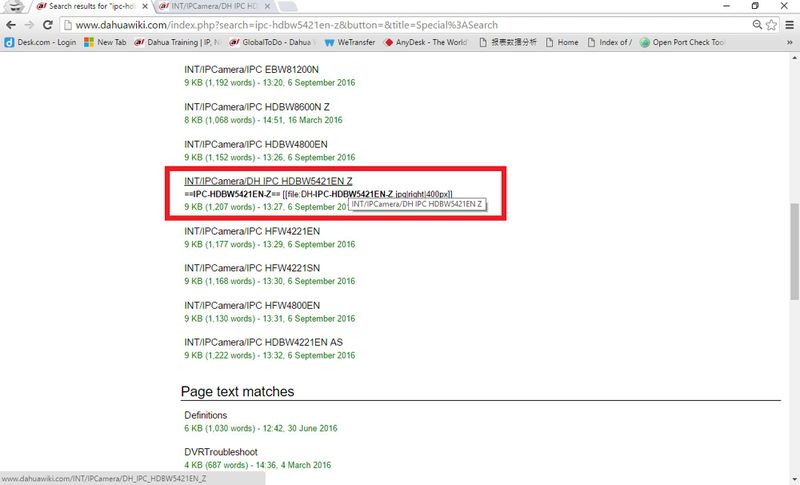Click the address bar URL field

[408, 24]
